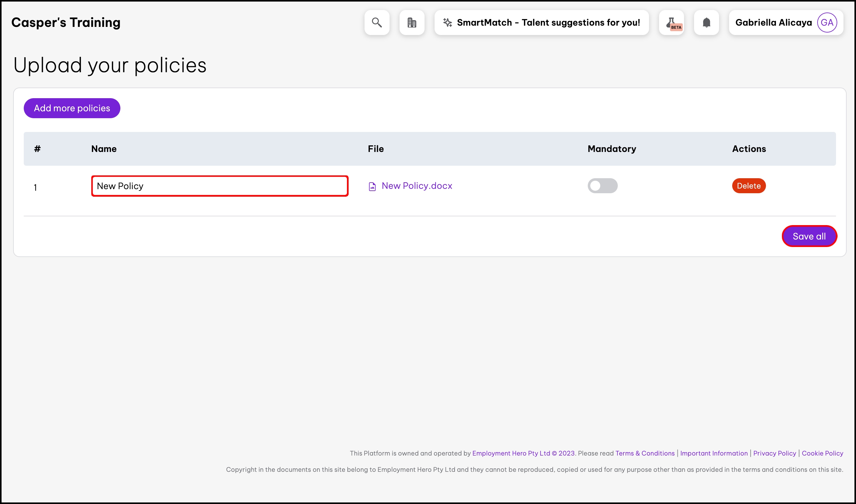Click the Add more policies button
856x504 pixels.
click(x=72, y=108)
